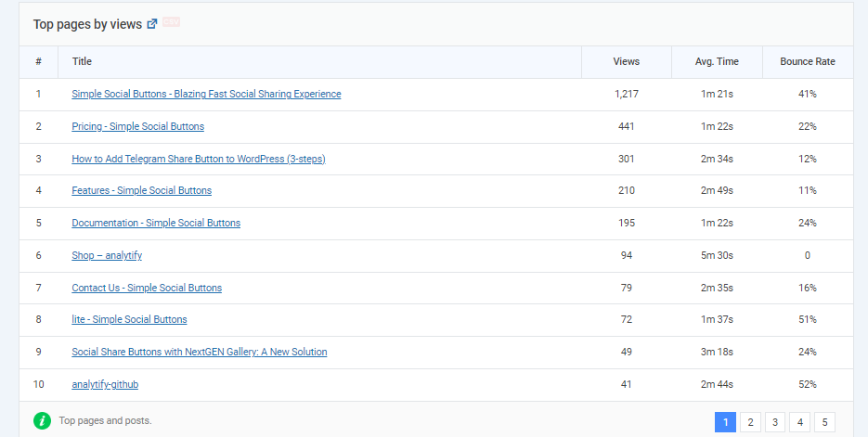Screen dimensions: 868x437
Task: Select the 5m 30s average time cell
Action: click(717, 255)
